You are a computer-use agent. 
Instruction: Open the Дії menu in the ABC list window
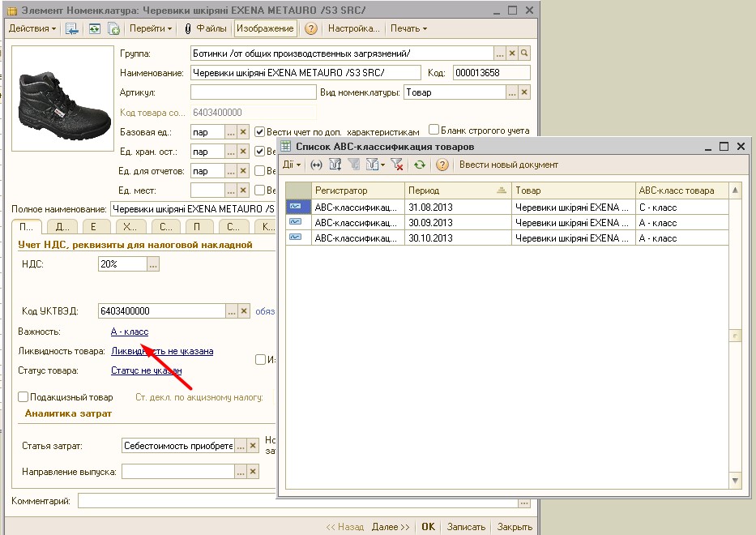point(292,165)
